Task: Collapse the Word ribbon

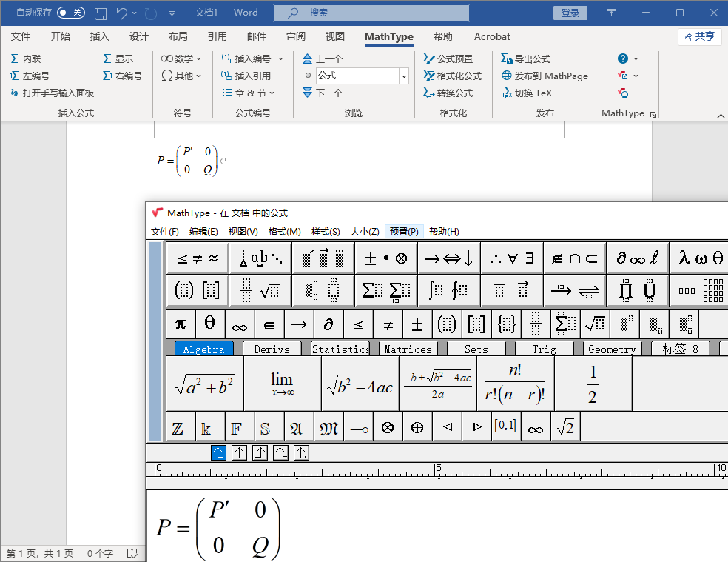Action: coord(720,116)
